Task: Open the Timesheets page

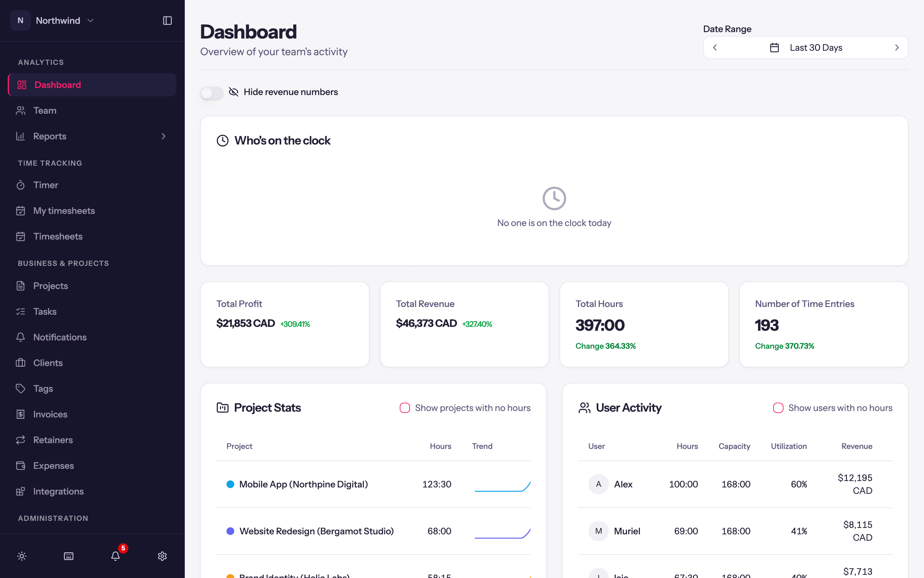Action: pyautogui.click(x=92, y=236)
